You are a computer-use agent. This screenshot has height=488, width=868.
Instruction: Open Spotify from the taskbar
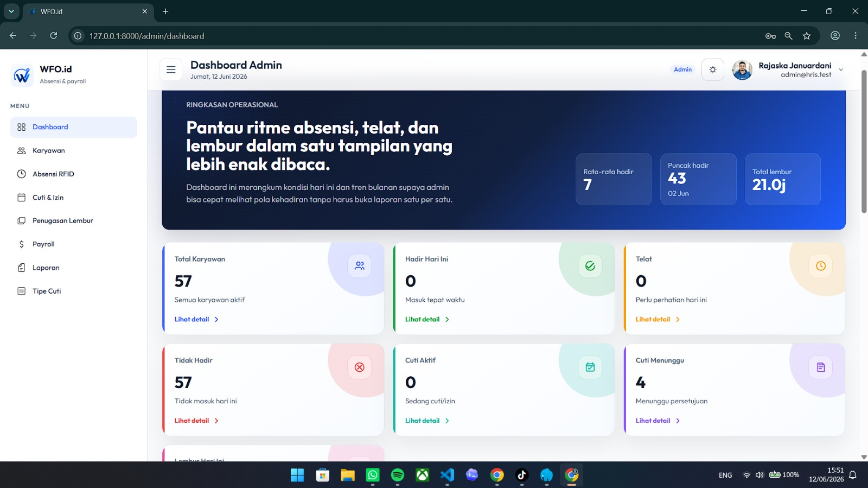coord(398,475)
